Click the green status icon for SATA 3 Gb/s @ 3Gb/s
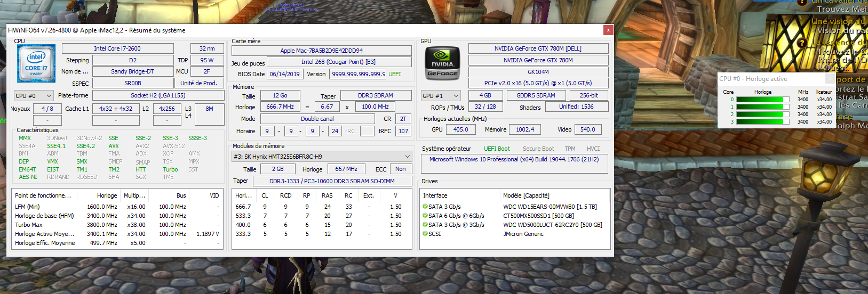This screenshot has width=868, height=294. tap(425, 225)
